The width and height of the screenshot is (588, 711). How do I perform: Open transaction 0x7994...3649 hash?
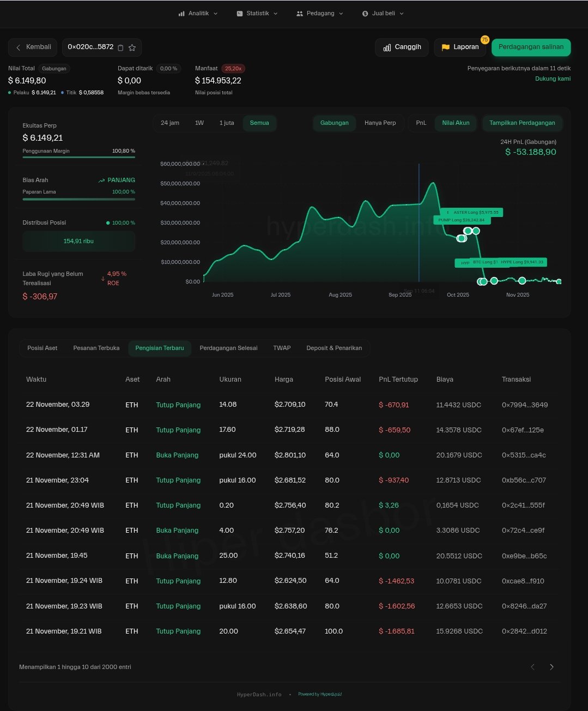click(524, 405)
